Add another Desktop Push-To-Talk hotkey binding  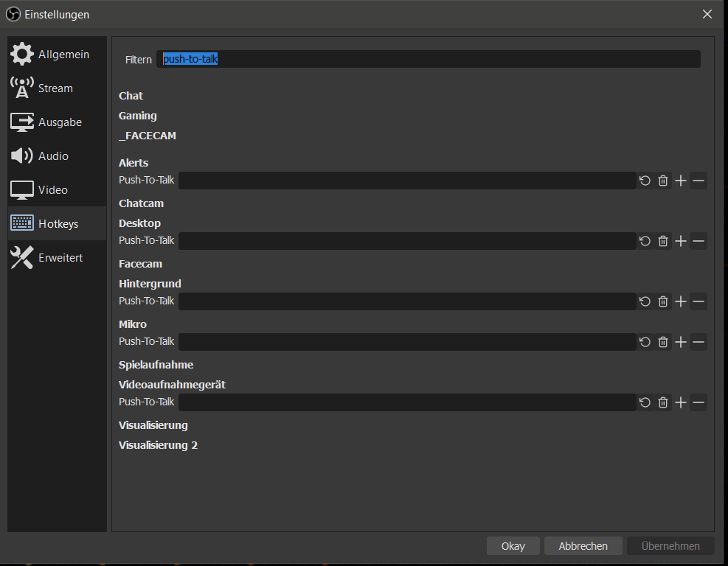coord(681,241)
